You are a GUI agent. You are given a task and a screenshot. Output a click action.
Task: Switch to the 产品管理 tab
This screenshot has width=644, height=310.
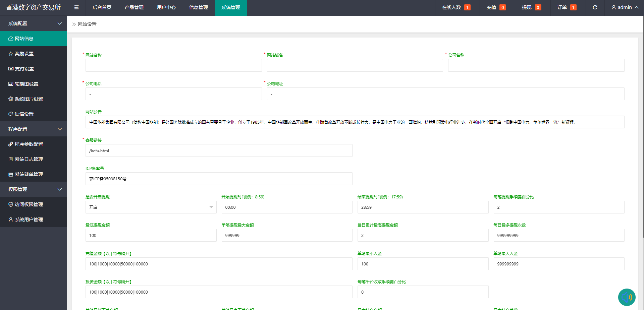coord(133,7)
